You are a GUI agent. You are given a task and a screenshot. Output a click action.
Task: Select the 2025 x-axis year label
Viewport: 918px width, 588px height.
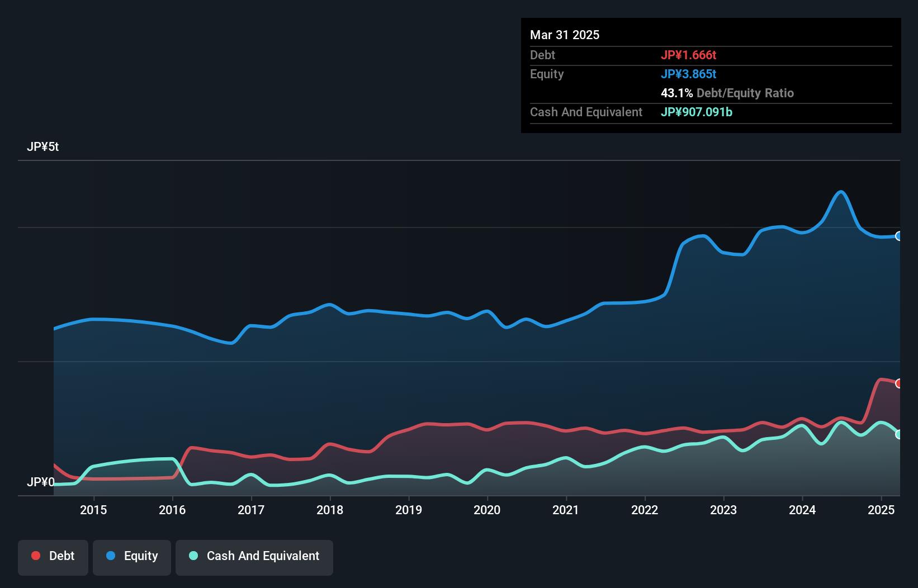881,510
